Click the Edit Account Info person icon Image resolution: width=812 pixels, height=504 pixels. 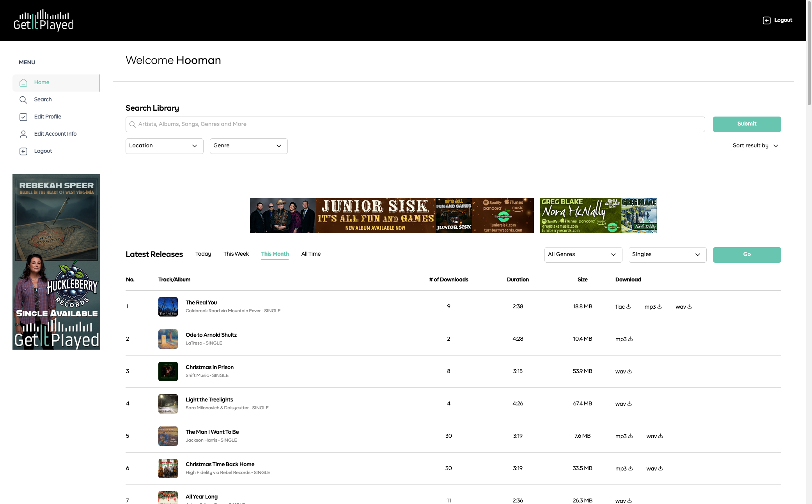pos(23,134)
